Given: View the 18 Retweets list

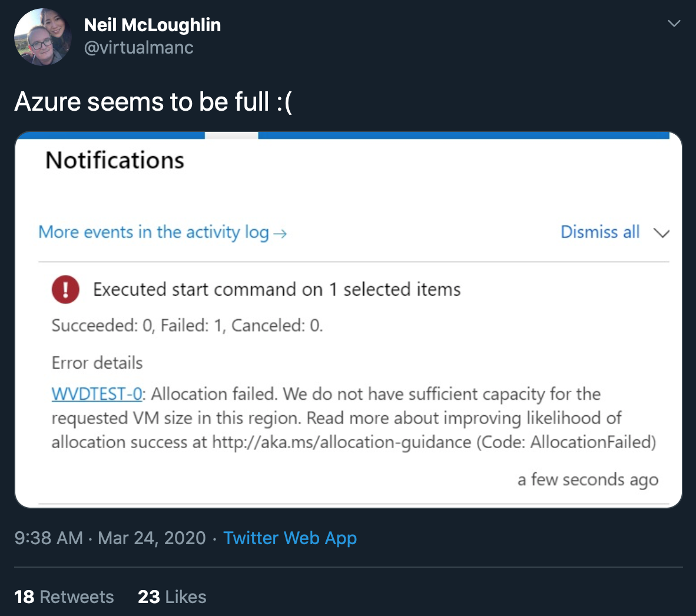Looking at the screenshot, I should pyautogui.click(x=64, y=597).
